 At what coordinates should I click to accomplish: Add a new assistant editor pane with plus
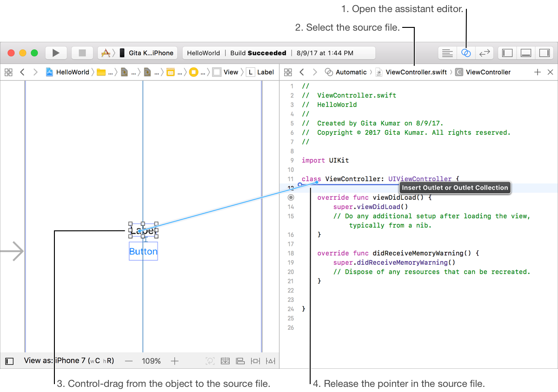538,72
